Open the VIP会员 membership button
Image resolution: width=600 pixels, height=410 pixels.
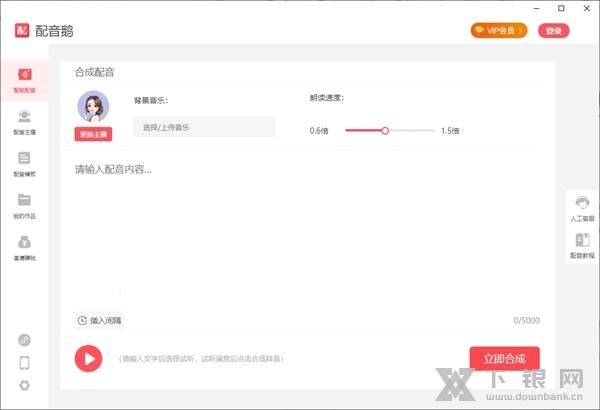click(499, 31)
